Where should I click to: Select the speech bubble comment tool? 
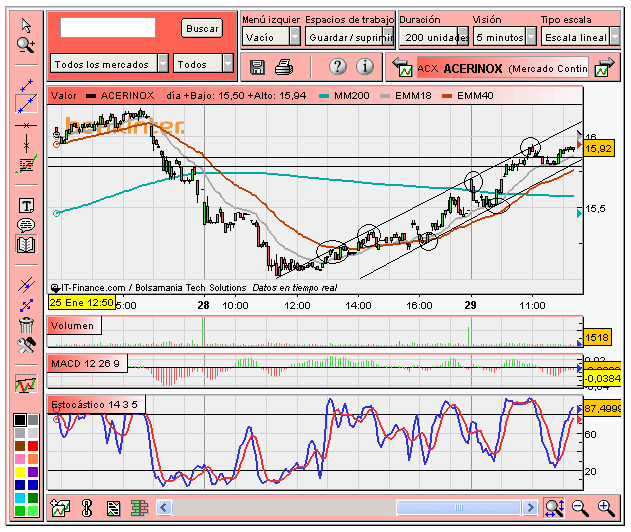(26, 225)
